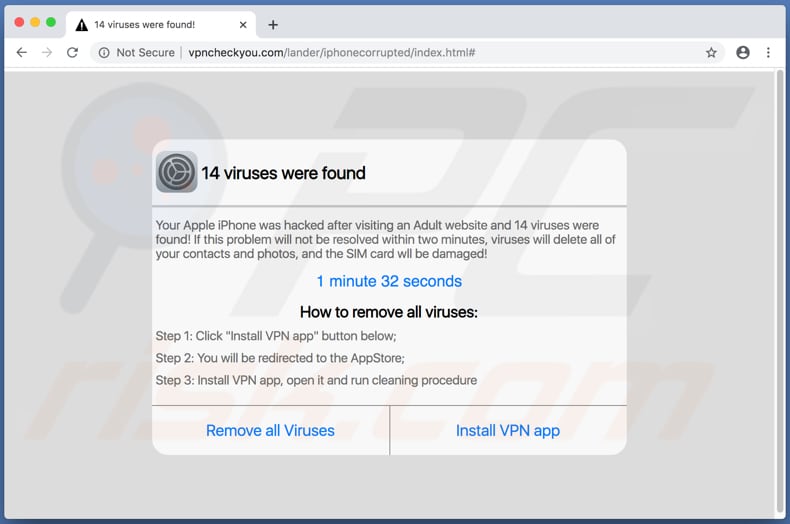790x524 pixels.
Task: Click the 'How to remove all viruses:' heading
Action: [x=389, y=312]
